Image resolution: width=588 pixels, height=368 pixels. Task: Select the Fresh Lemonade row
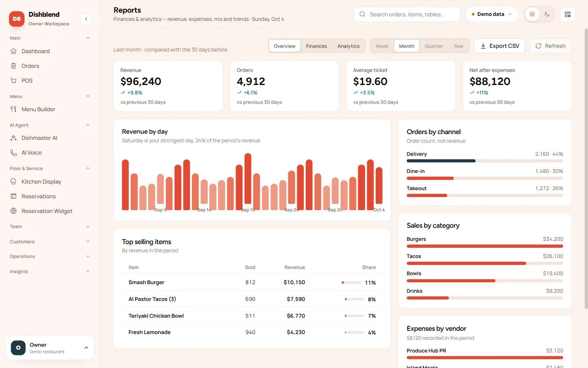point(252,332)
